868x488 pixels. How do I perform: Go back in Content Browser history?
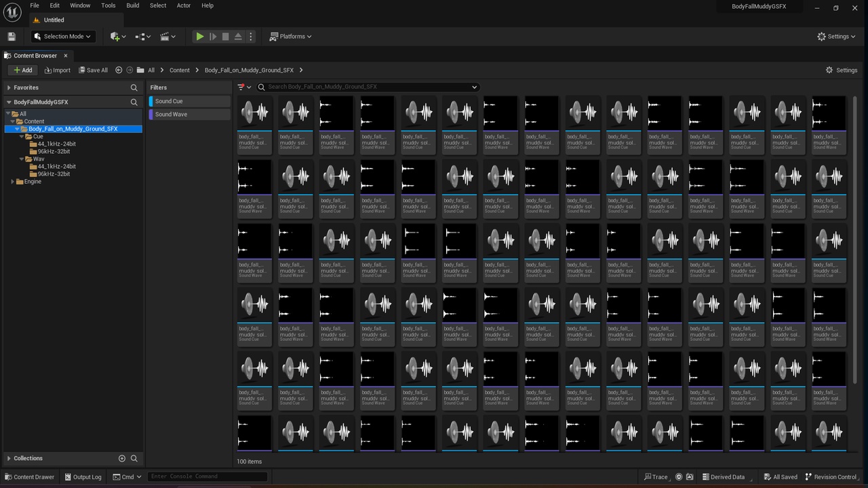click(119, 70)
